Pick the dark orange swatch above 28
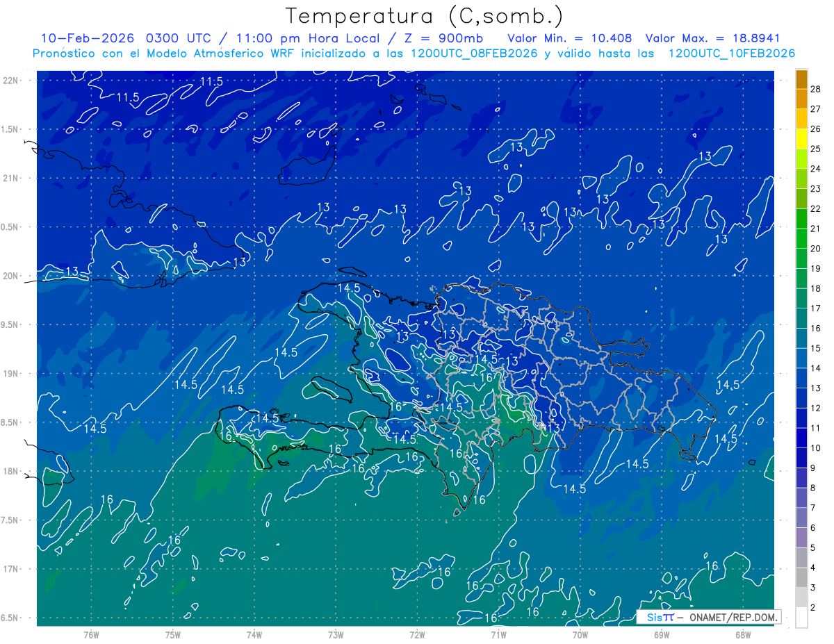 [801, 79]
